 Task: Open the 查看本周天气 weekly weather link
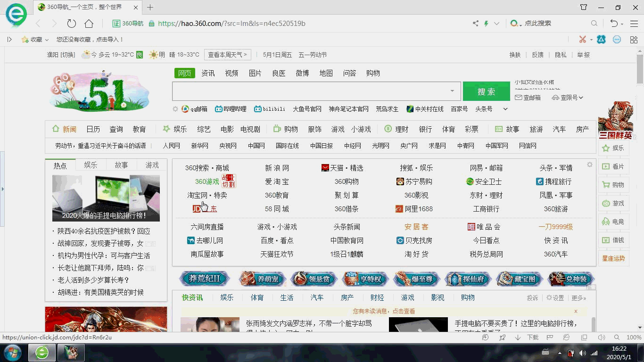(228, 55)
